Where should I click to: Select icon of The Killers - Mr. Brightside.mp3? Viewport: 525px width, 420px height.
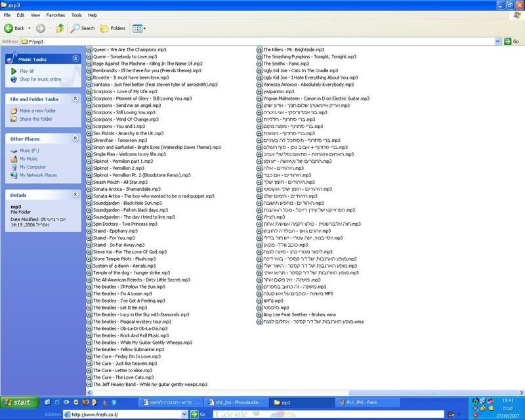(259, 50)
